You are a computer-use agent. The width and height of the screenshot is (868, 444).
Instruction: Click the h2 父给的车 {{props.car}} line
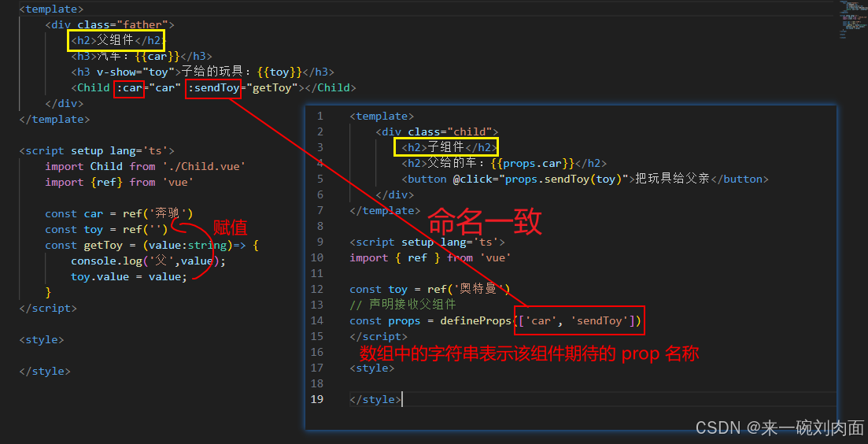click(x=504, y=163)
